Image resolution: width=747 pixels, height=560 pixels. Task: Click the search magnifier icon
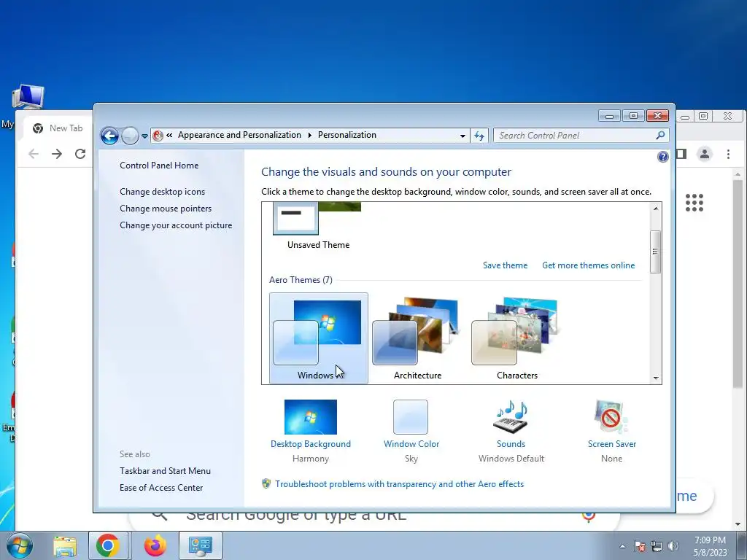coord(660,135)
